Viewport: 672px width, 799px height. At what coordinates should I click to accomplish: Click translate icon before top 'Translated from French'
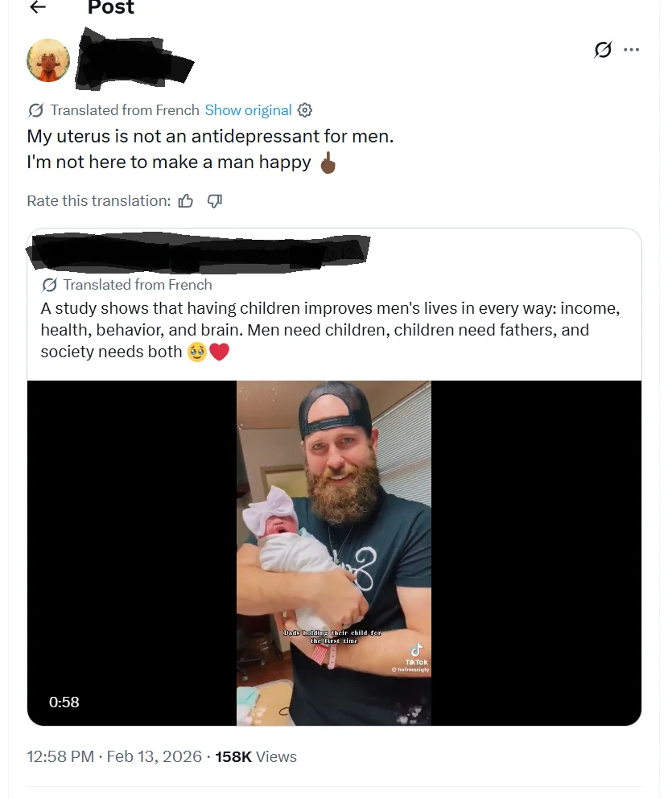pyautogui.click(x=35, y=110)
